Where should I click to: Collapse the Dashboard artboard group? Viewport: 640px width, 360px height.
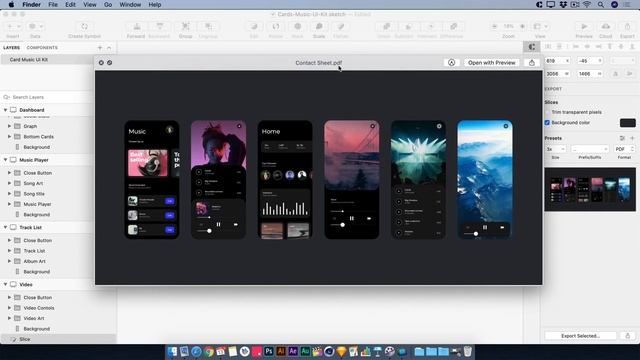[x=5, y=110]
